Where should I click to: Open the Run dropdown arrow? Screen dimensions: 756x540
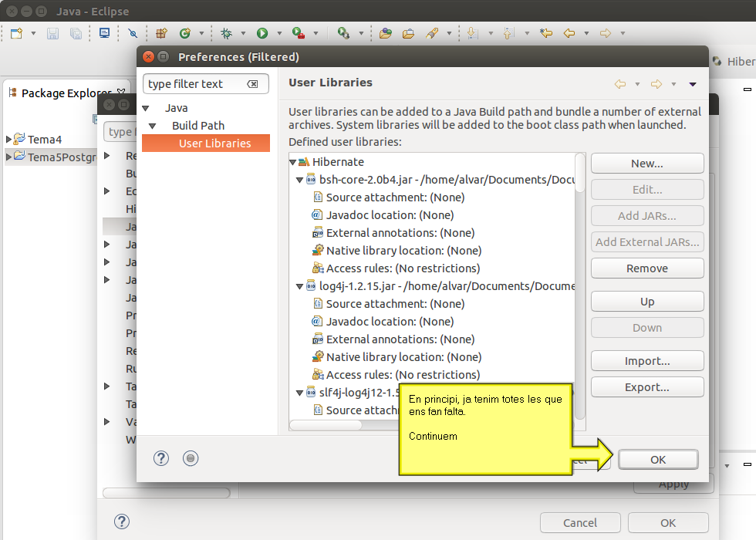(x=279, y=33)
